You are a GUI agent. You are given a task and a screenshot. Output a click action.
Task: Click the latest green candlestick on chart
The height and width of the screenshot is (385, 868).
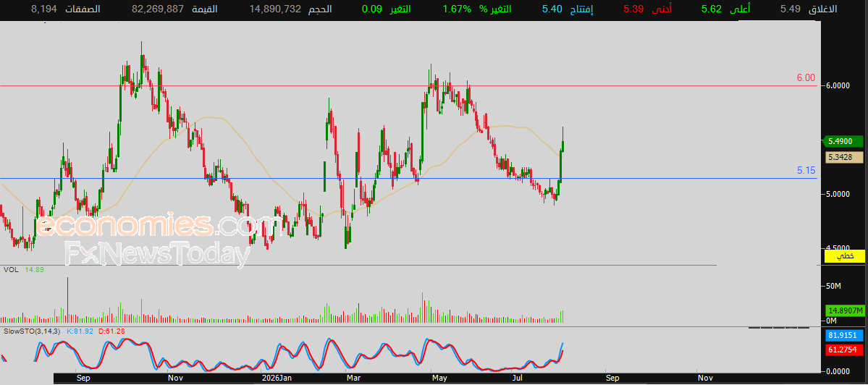tap(563, 140)
